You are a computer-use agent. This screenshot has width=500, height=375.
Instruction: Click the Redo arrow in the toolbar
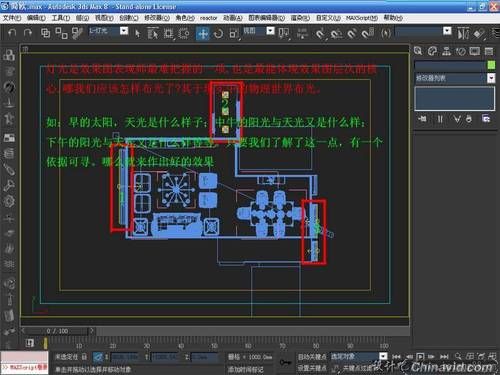click(x=28, y=33)
